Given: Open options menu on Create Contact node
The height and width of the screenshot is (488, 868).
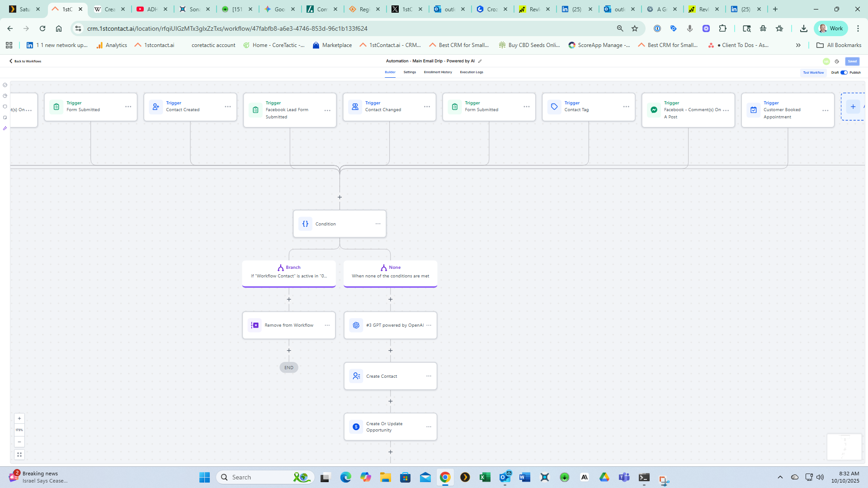Looking at the screenshot, I should (x=429, y=376).
